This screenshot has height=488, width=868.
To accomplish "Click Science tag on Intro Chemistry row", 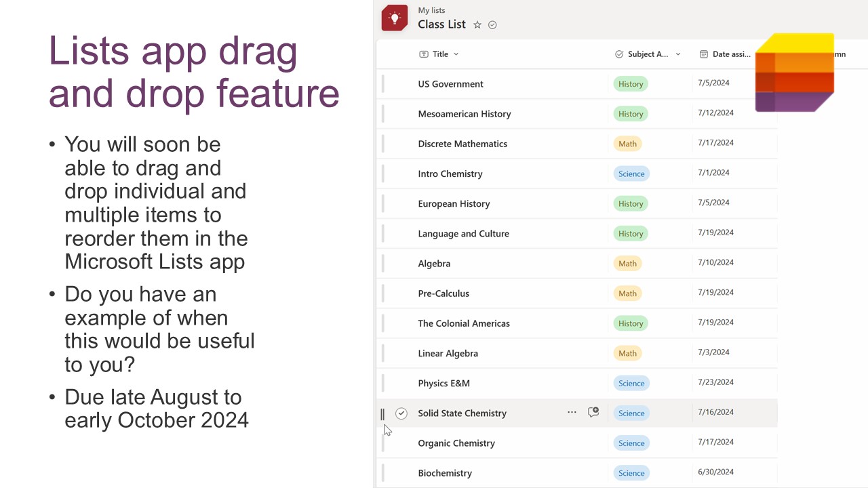I will pyautogui.click(x=631, y=174).
